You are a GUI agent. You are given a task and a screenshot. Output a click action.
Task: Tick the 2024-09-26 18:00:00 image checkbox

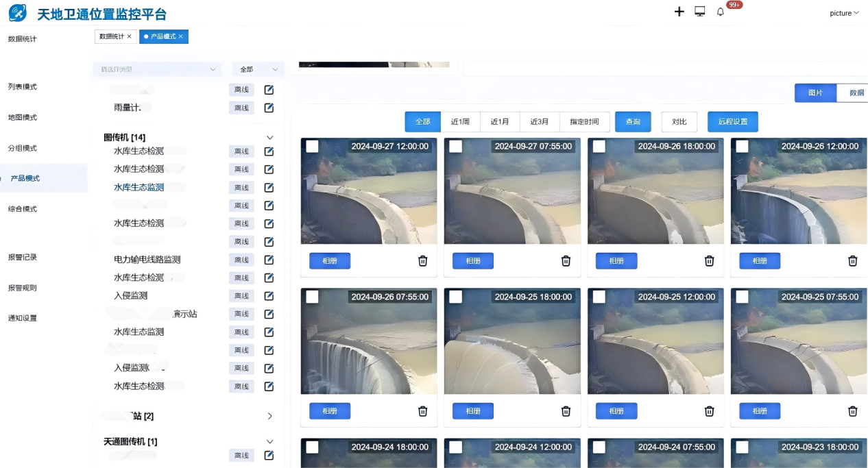click(x=599, y=146)
